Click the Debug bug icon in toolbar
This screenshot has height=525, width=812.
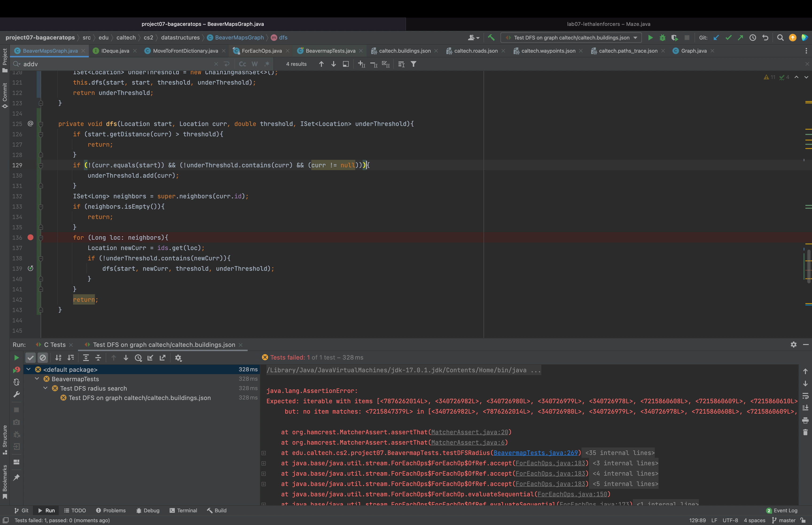662,38
